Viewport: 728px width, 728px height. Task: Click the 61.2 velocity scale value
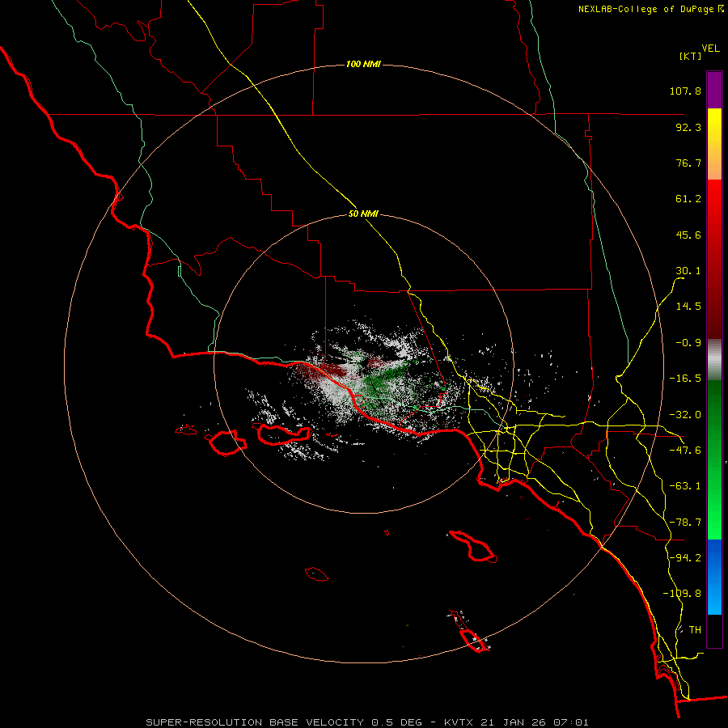pos(688,199)
